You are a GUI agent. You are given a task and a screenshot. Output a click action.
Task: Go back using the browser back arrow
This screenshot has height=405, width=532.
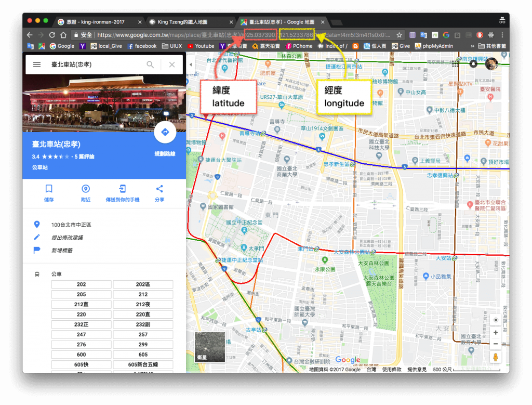pyautogui.click(x=30, y=35)
